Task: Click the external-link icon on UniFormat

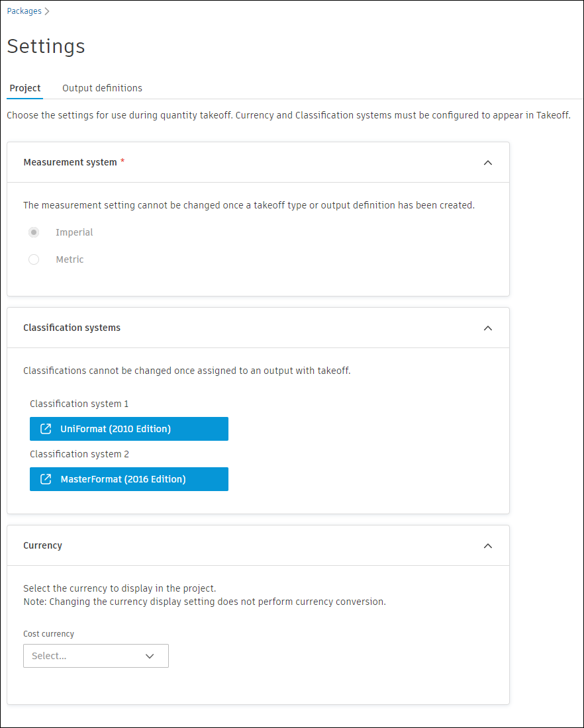Action: tap(46, 429)
